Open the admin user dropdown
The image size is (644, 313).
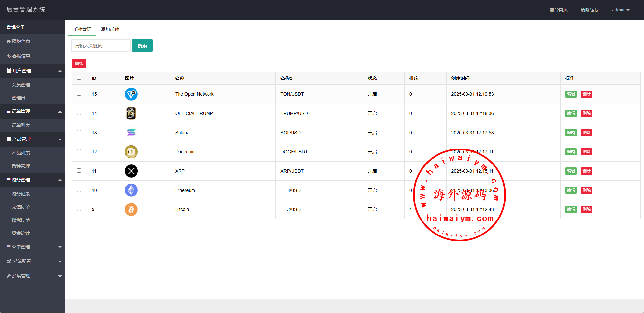click(x=621, y=10)
